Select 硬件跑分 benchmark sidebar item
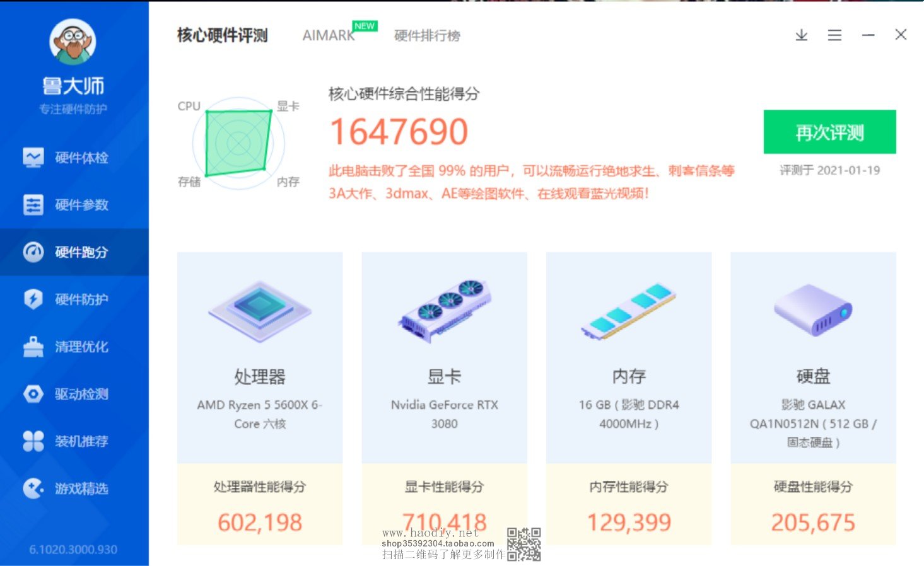 (x=74, y=252)
